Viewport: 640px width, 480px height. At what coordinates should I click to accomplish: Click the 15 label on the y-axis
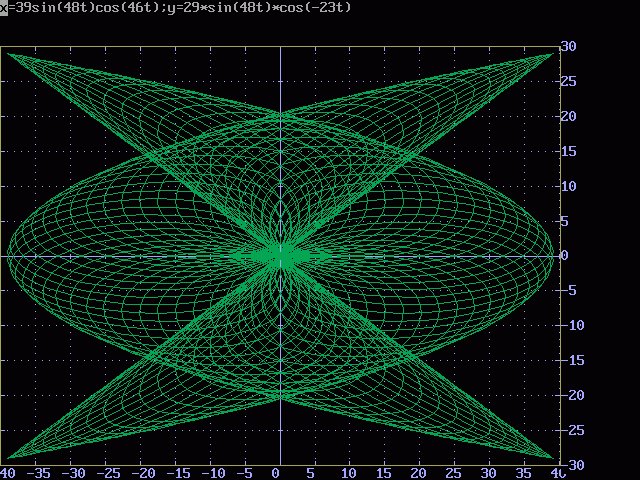point(567,151)
